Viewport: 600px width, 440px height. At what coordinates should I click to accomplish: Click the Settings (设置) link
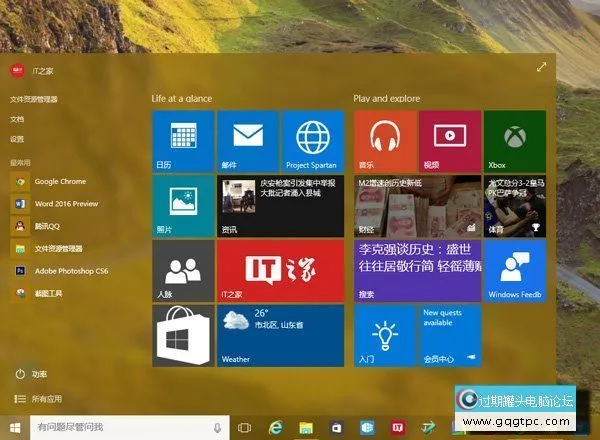click(17, 139)
